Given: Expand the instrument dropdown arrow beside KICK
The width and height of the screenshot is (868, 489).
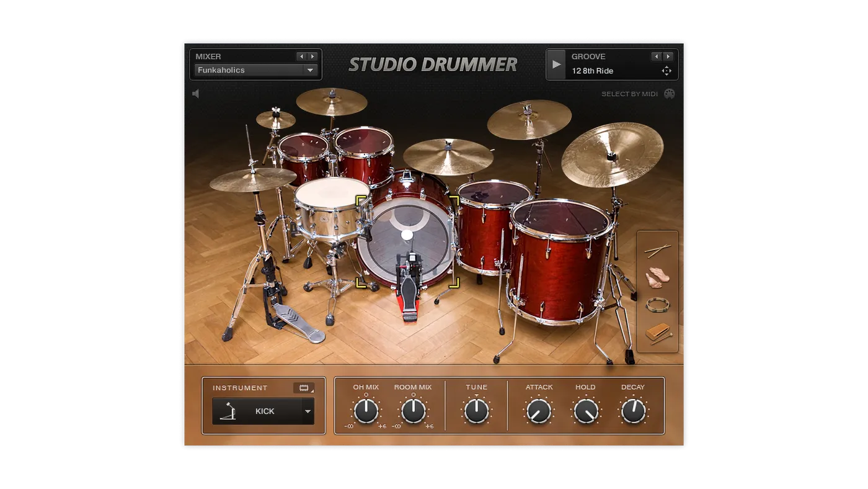Looking at the screenshot, I should [308, 411].
